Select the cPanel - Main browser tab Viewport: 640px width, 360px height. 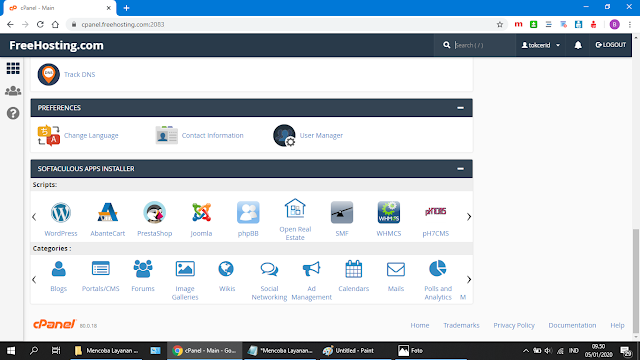coord(60,8)
